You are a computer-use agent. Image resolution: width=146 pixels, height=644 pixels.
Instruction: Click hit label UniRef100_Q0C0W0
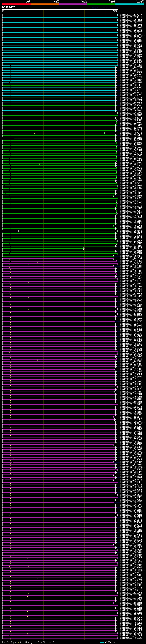[x=131, y=633]
